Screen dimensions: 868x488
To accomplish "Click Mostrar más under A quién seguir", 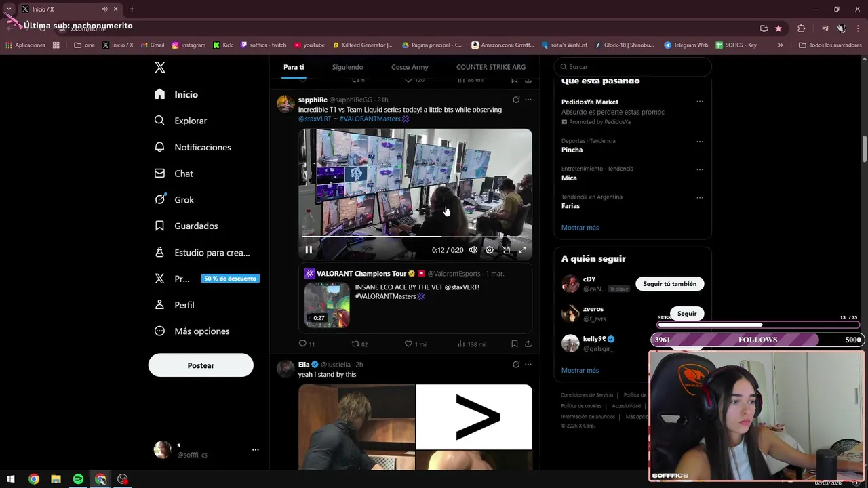I will [x=580, y=371].
